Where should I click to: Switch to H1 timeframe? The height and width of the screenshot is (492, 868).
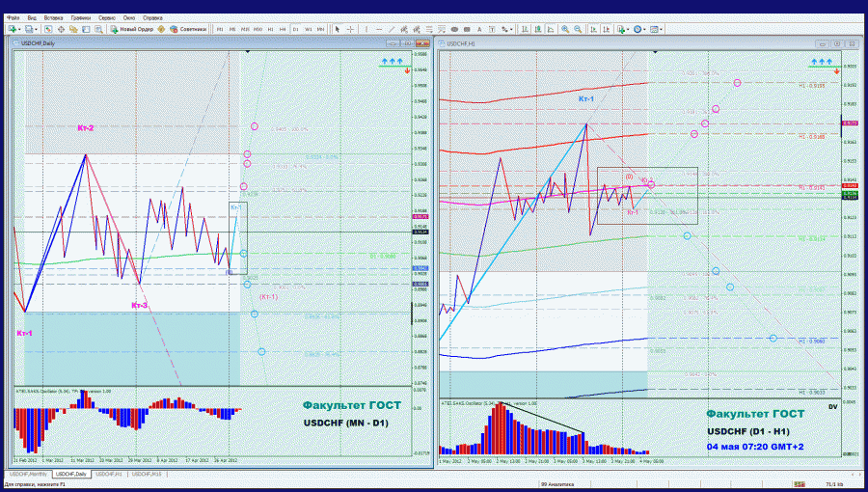click(x=270, y=29)
